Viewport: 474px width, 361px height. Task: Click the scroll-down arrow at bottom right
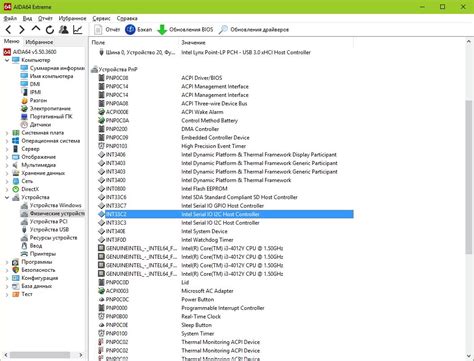(469, 356)
